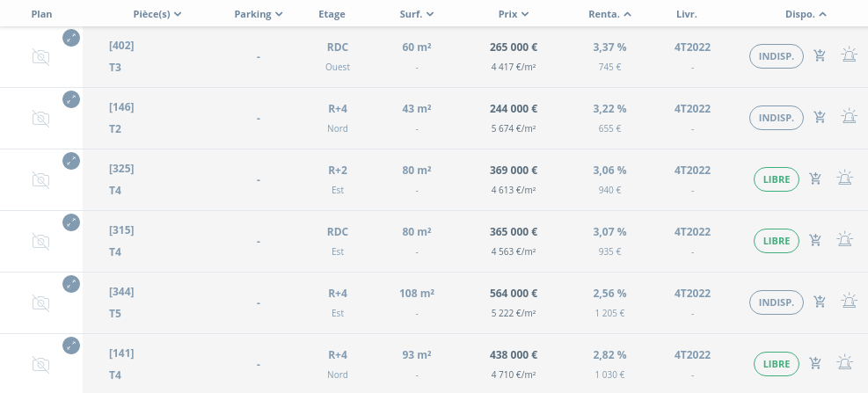Add lot 146 to cart
This screenshot has height=393, width=868.
click(x=820, y=117)
